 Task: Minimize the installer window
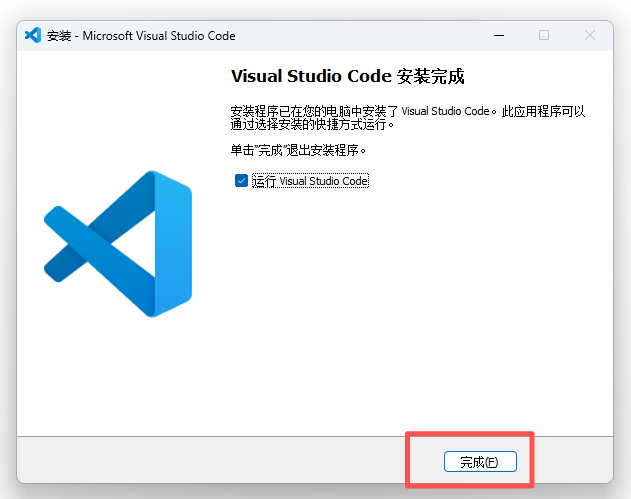click(499, 35)
